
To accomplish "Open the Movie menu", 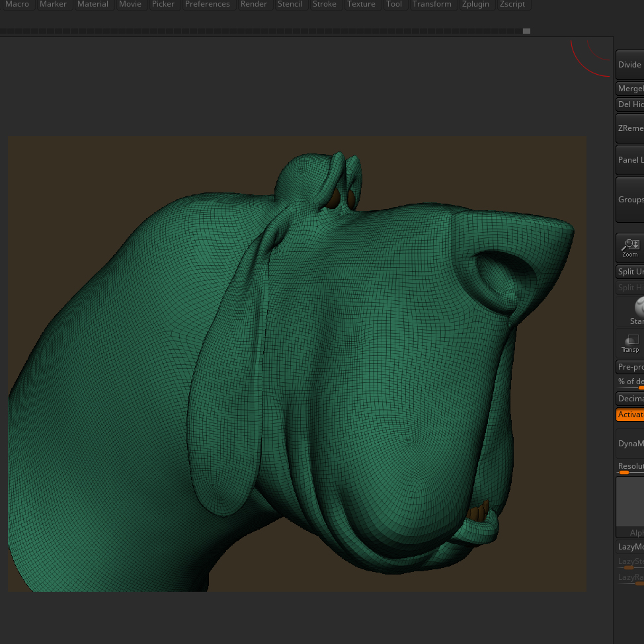I will (130, 4).
